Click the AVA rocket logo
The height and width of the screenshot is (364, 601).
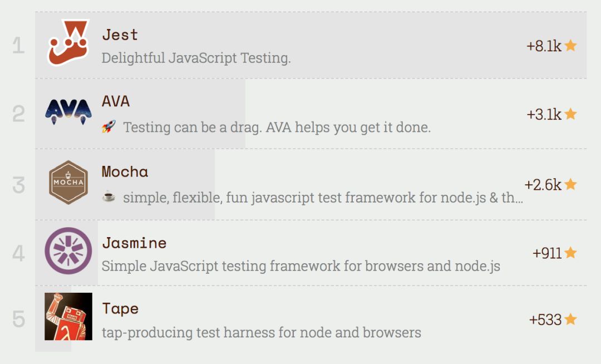coord(68,110)
